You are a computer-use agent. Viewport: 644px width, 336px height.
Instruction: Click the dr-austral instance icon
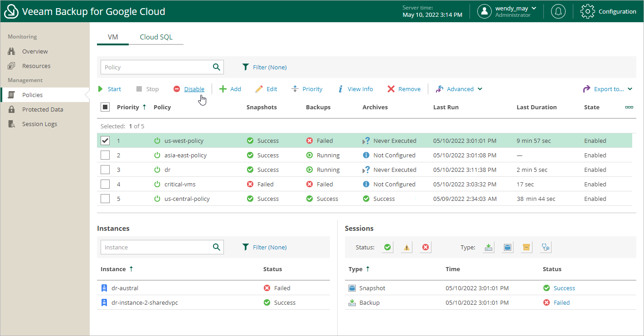point(104,288)
